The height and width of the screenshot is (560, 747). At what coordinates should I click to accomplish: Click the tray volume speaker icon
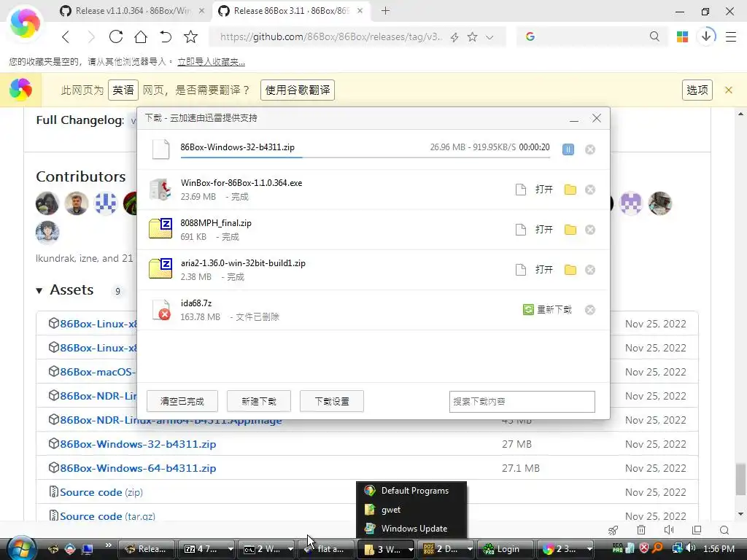691,548
